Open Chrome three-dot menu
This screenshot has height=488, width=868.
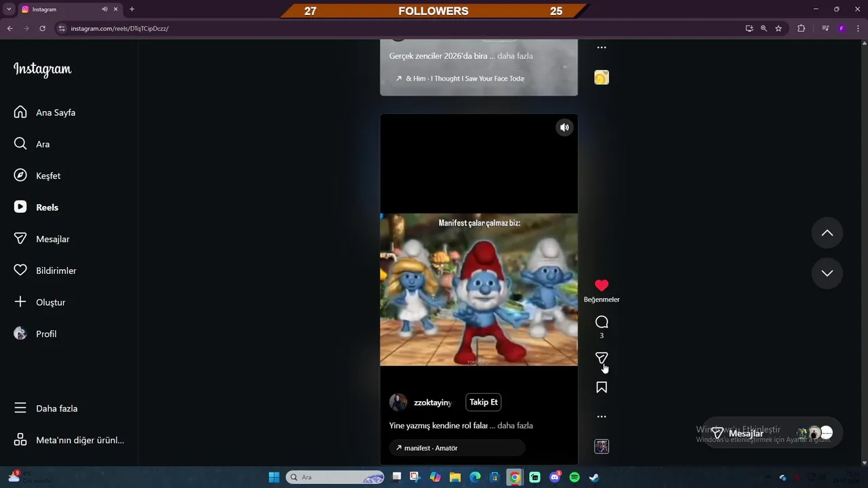click(859, 28)
